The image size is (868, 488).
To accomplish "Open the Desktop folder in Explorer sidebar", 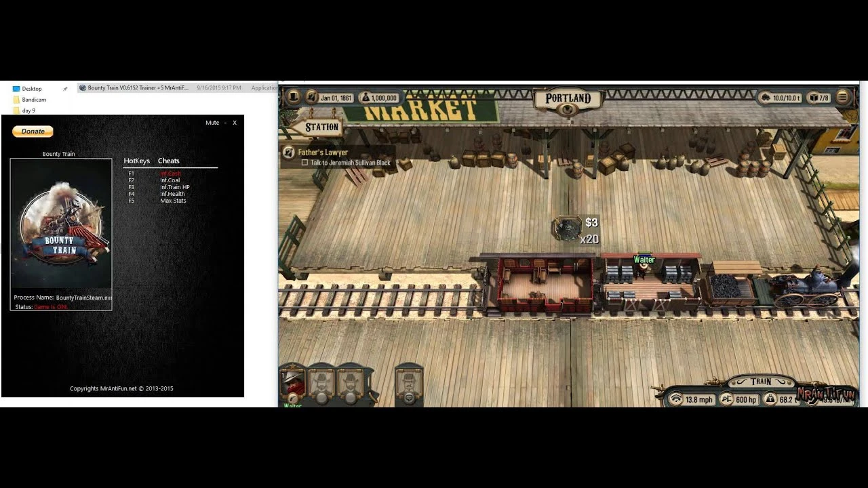I will (32, 89).
